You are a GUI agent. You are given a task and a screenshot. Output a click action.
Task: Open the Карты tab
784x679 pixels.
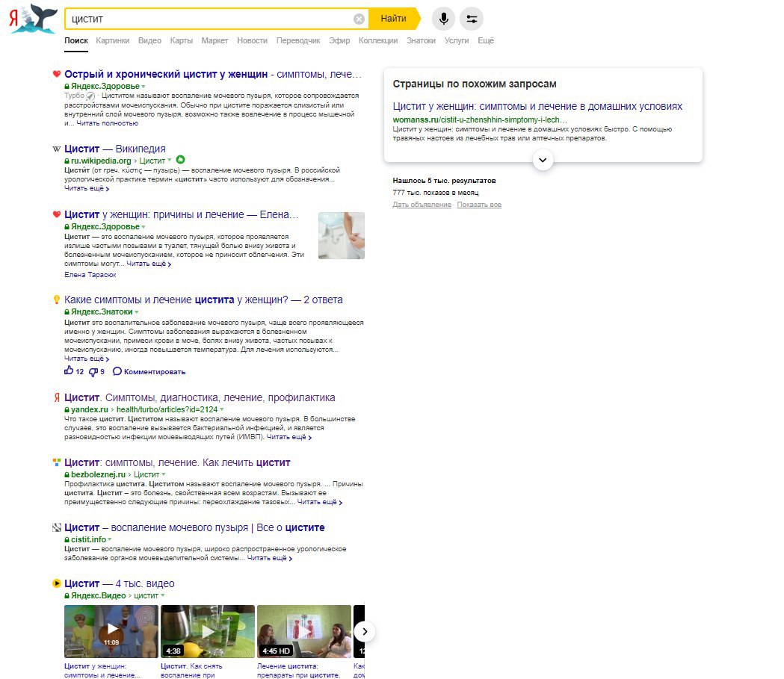(181, 40)
